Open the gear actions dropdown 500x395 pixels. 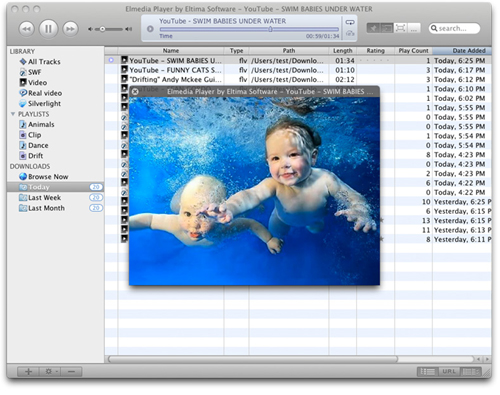point(50,371)
